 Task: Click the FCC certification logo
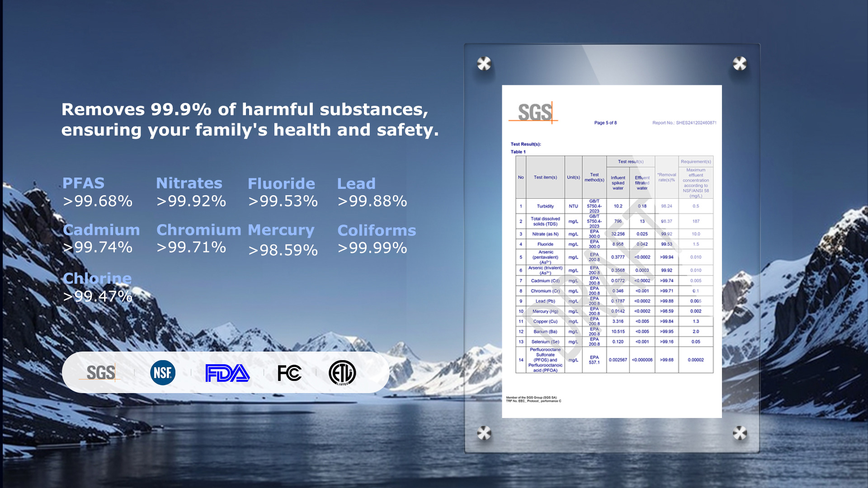(x=289, y=373)
